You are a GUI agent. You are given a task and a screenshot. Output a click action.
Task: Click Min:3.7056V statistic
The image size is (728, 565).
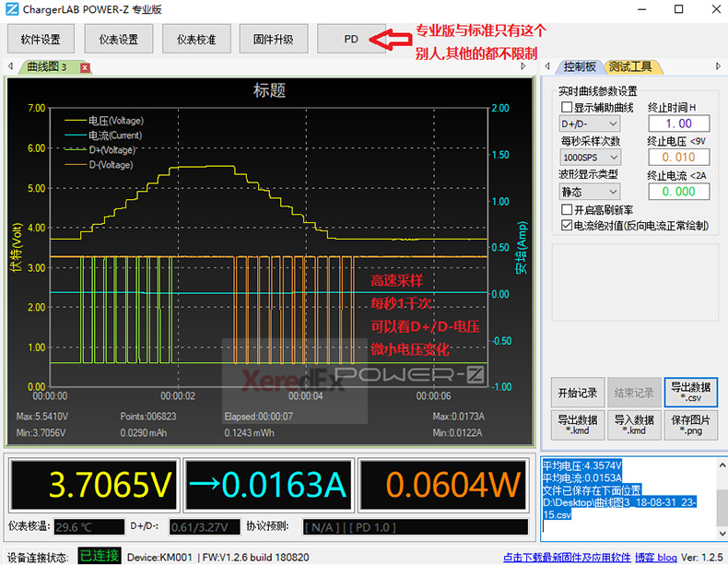pos(41,432)
